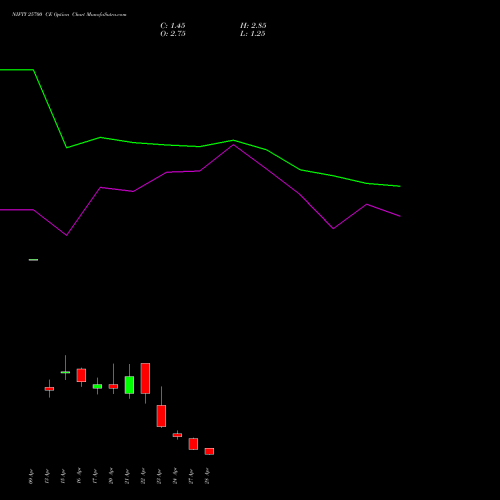Select the red candle for 16 Apr
This screenshot has width=500, height=500.
coord(81,375)
